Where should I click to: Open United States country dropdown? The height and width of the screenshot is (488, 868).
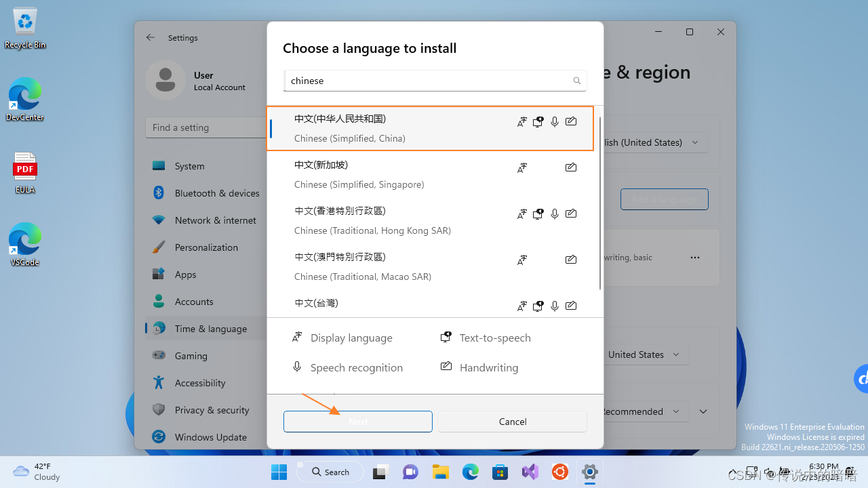[645, 354]
